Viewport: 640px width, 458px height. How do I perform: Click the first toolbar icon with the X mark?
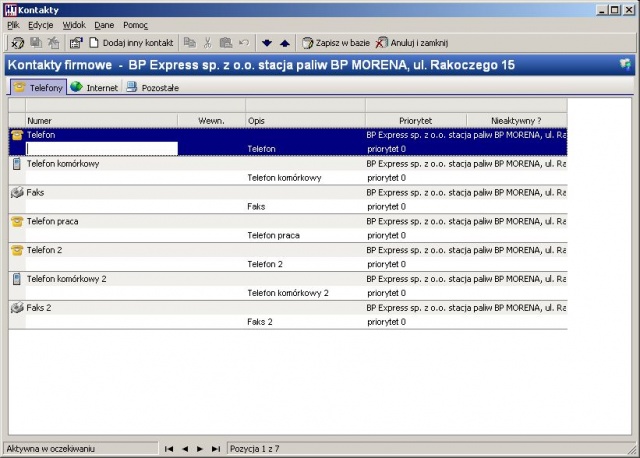point(18,42)
